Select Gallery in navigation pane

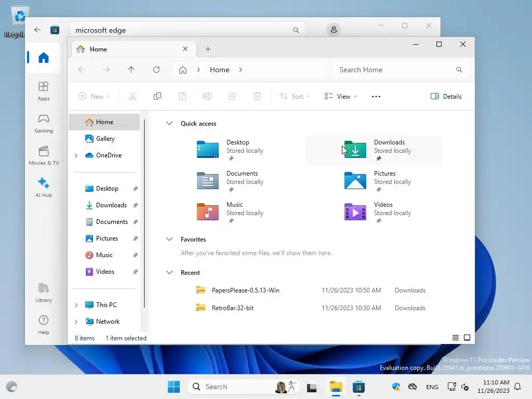[x=104, y=138]
